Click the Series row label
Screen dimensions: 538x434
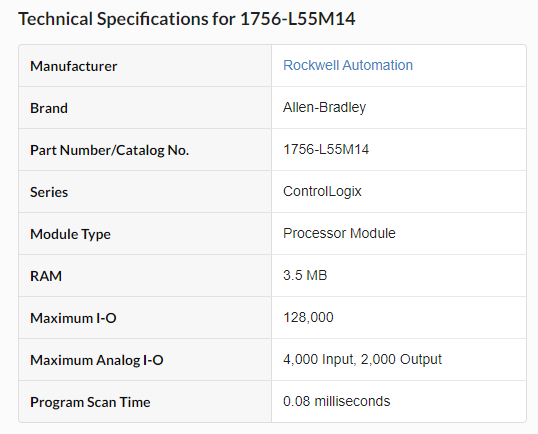(49, 192)
